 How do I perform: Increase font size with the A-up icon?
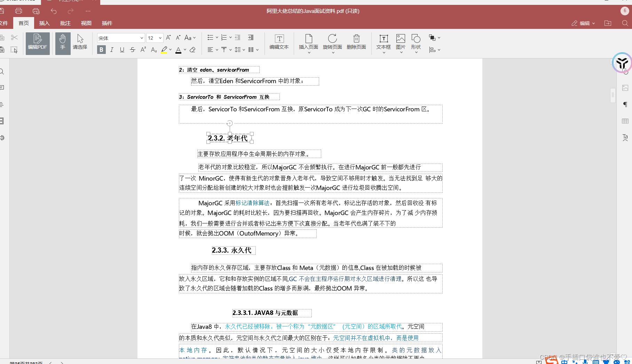(x=168, y=38)
